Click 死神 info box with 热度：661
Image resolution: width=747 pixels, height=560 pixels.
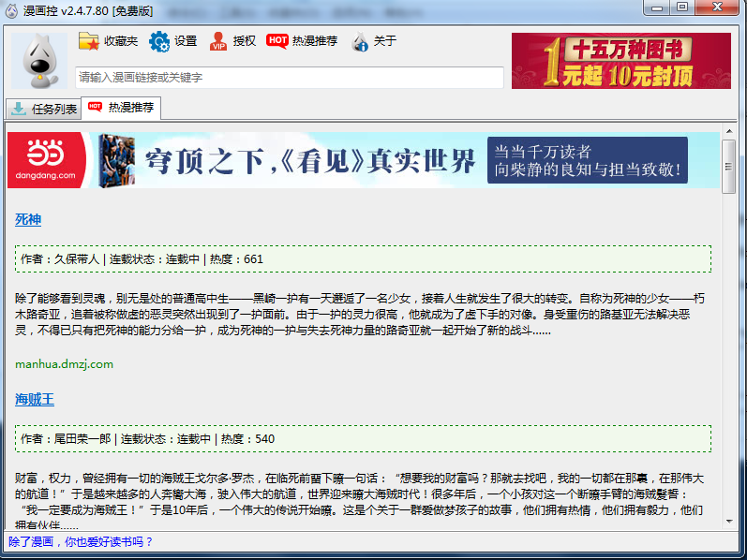[x=363, y=259]
